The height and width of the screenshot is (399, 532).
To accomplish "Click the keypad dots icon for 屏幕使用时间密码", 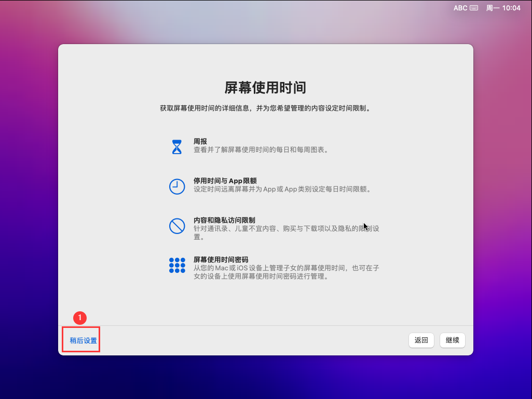I will click(177, 265).
